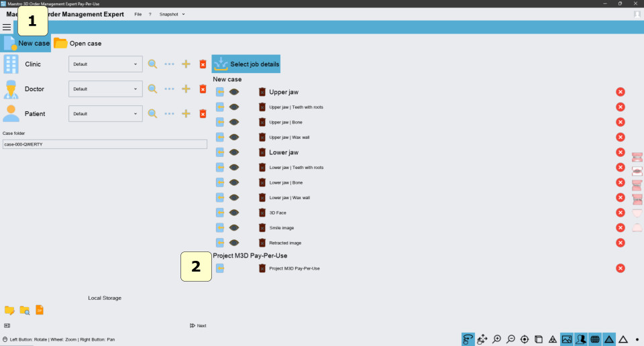Image resolution: width=644 pixels, height=346 pixels.
Task: Toggle the filled triangle shading icon
Action: 609,339
